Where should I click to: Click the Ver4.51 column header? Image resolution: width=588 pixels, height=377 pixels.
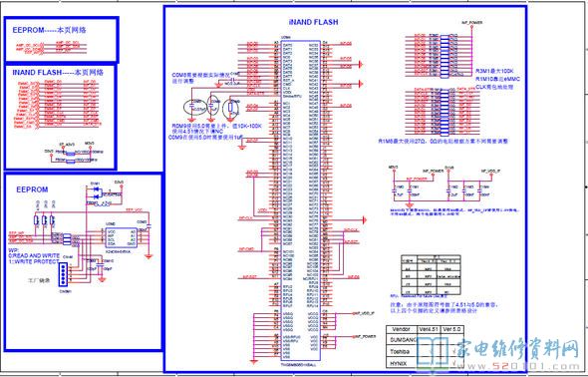(x=429, y=329)
